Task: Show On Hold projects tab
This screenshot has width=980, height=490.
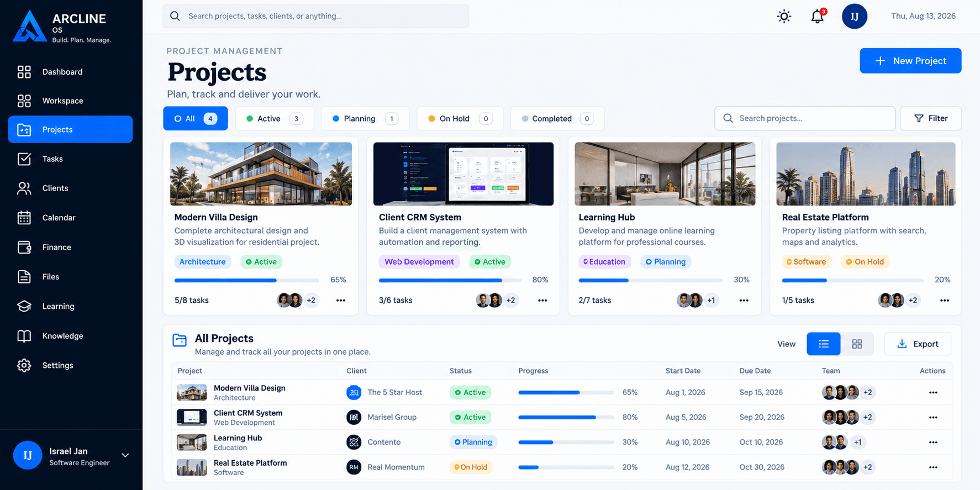Action: click(x=460, y=118)
